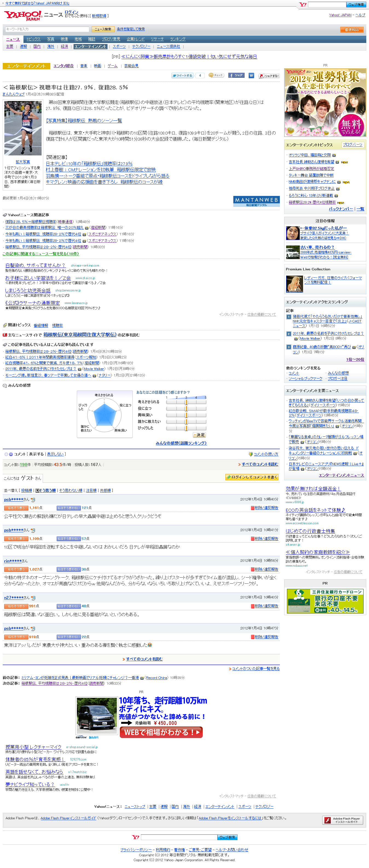Sort comments by 注目順
The height and width of the screenshot is (868, 369).
coord(91,491)
